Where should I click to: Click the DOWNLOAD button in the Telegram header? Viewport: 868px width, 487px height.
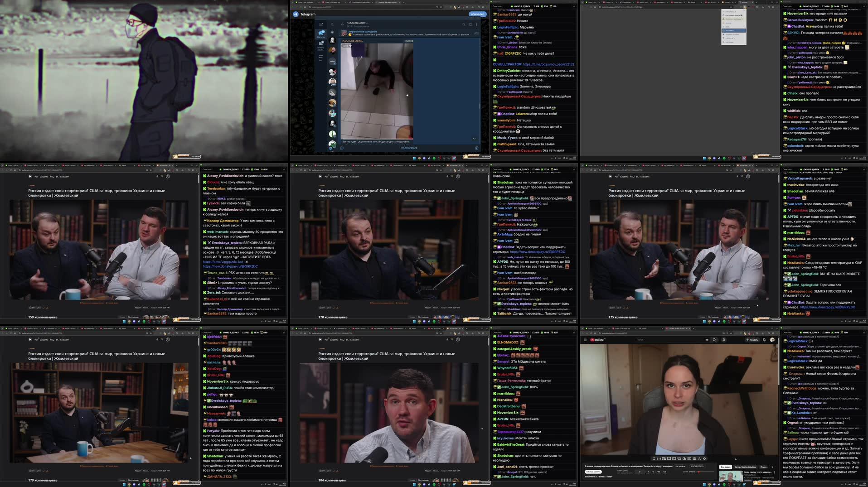click(477, 14)
